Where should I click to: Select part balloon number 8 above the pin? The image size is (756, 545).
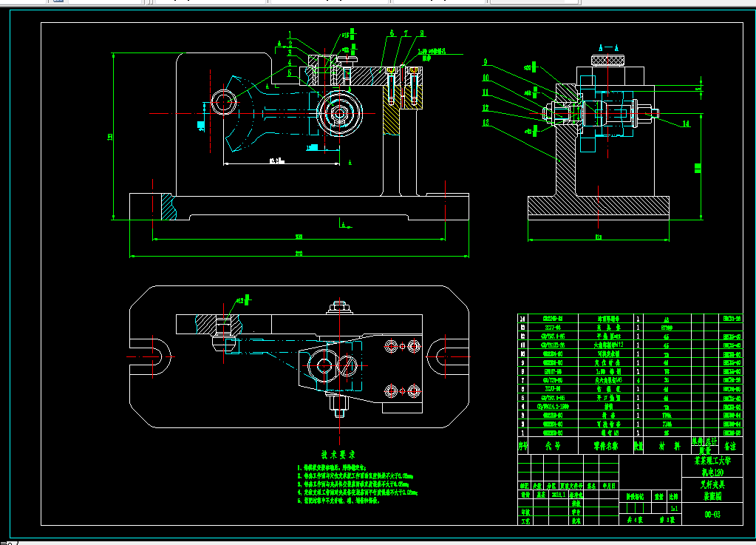pos(422,33)
